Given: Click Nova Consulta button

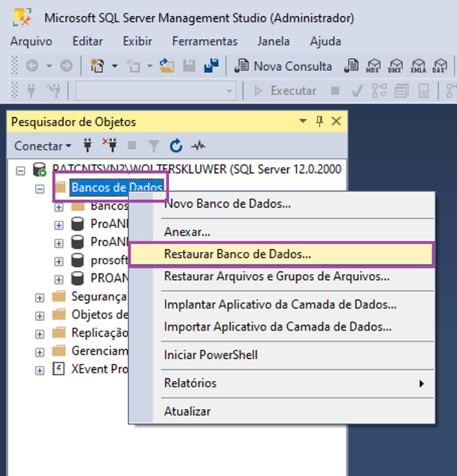Looking at the screenshot, I should (283, 66).
